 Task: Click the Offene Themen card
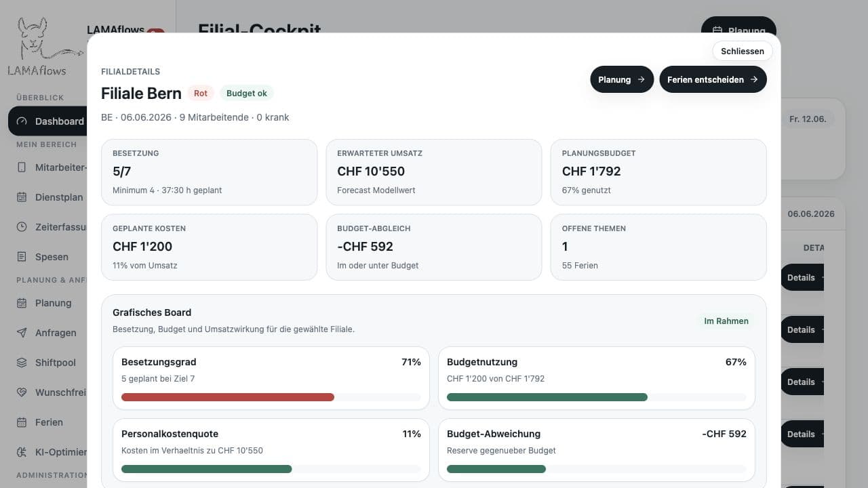point(658,247)
